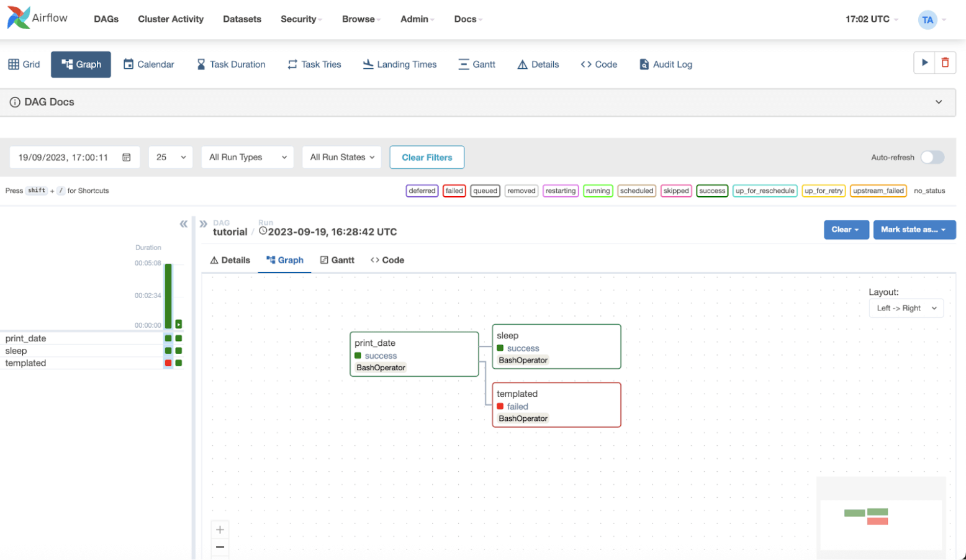This screenshot has width=966, height=560.
Task: Open the Mark state as dropdown button
Action: pos(914,229)
